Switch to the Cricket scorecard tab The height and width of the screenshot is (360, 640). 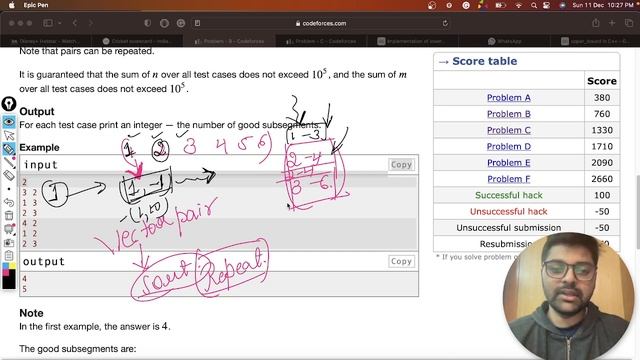pyautogui.click(x=137, y=41)
